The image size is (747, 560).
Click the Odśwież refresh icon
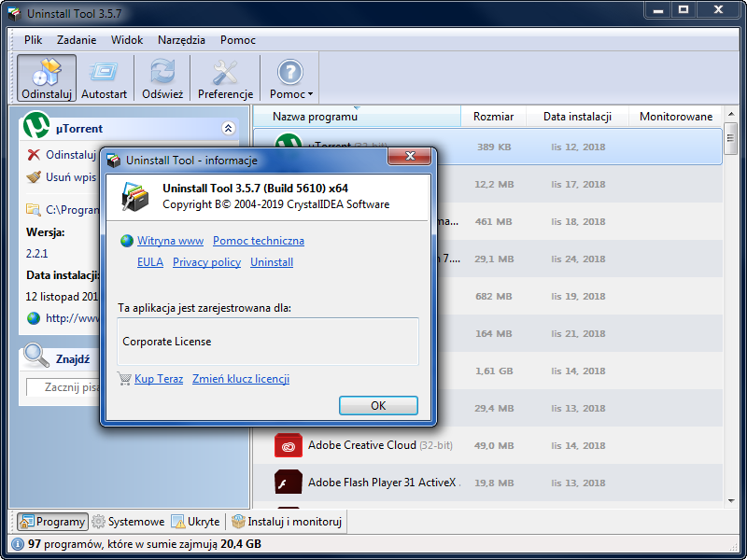[x=162, y=72]
